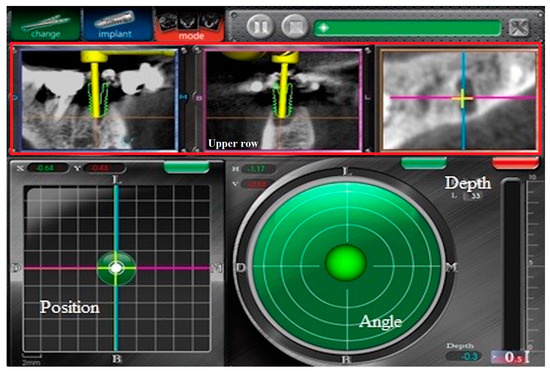Image resolution: width=550 pixels, height=371 pixels.
Task: Click the H angle value -1.17
Action: coord(258,169)
